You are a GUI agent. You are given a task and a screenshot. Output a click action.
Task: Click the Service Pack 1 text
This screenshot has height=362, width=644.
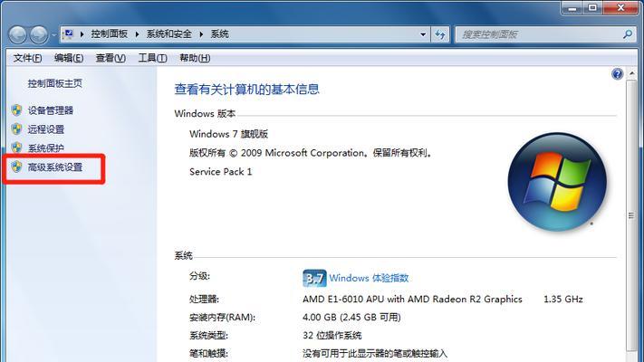[220, 172]
